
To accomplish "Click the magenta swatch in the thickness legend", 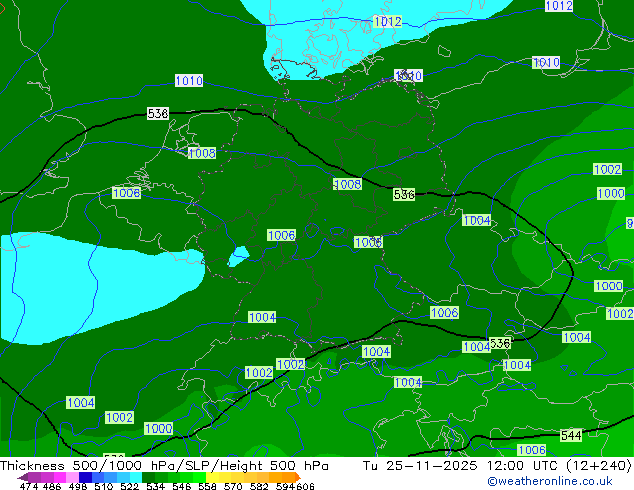I will click(x=60, y=477).
